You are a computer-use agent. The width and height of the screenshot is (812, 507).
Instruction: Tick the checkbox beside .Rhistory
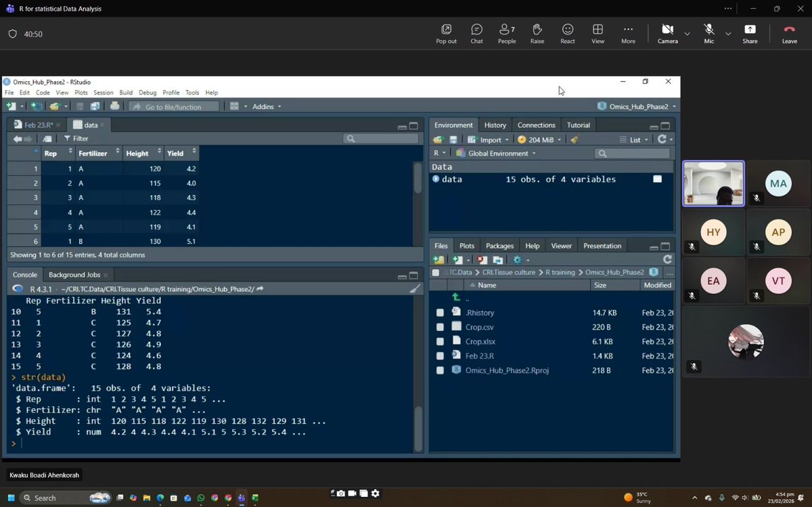[440, 313]
